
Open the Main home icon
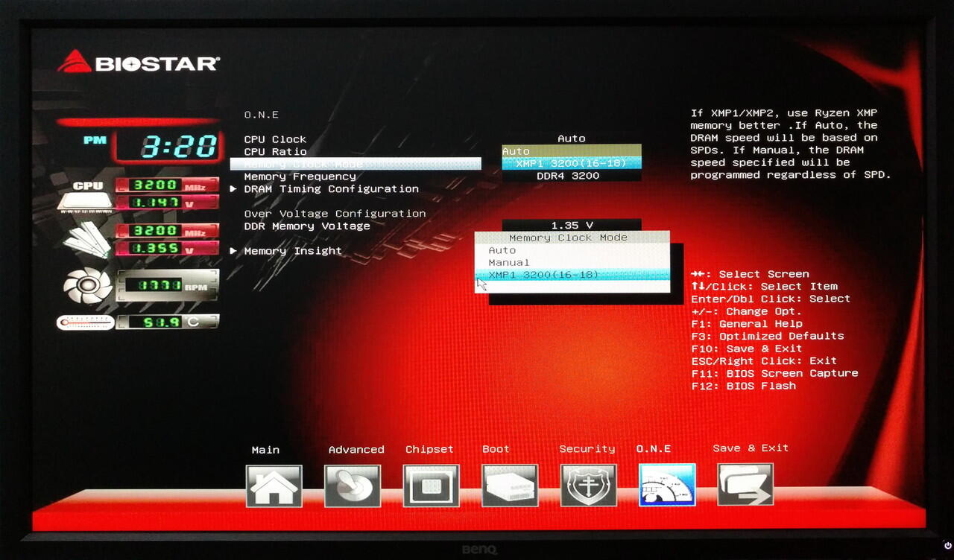274,486
